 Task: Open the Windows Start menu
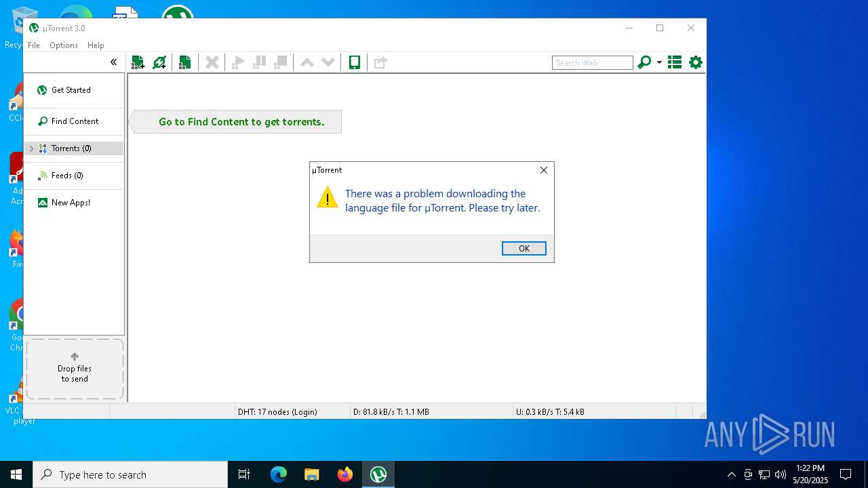click(x=16, y=474)
